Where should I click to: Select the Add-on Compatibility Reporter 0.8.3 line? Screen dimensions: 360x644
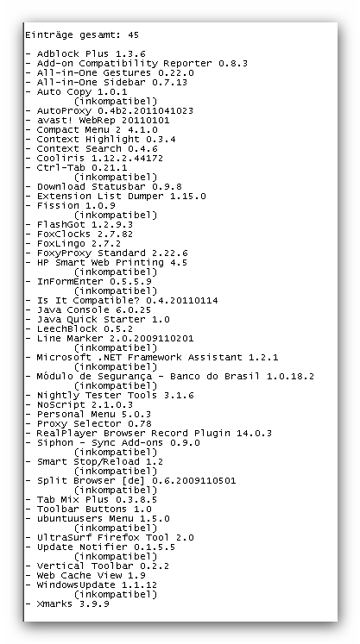pyautogui.click(x=142, y=64)
